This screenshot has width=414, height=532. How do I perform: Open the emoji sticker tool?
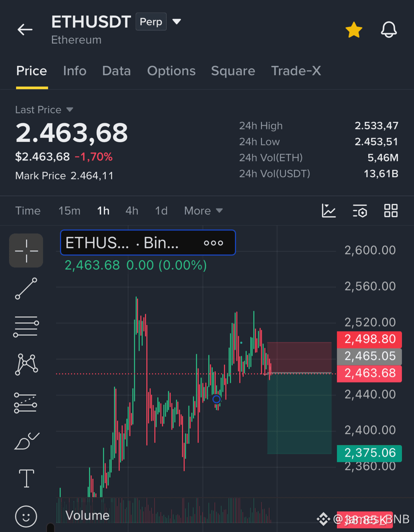(26, 516)
